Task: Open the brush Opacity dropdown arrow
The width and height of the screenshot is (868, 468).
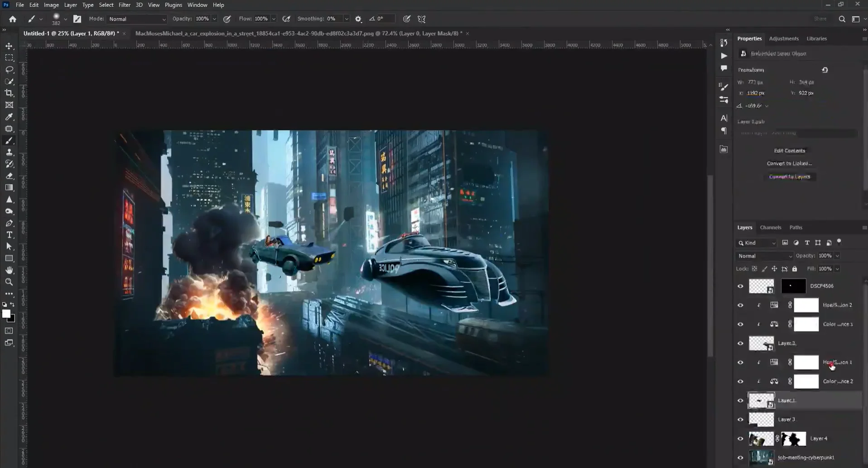Action: (x=214, y=19)
